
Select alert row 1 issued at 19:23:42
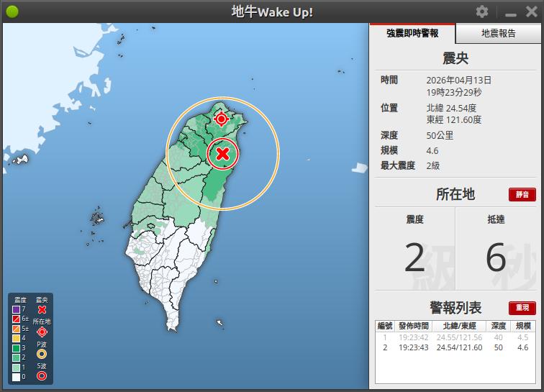pyautogui.click(x=455, y=337)
